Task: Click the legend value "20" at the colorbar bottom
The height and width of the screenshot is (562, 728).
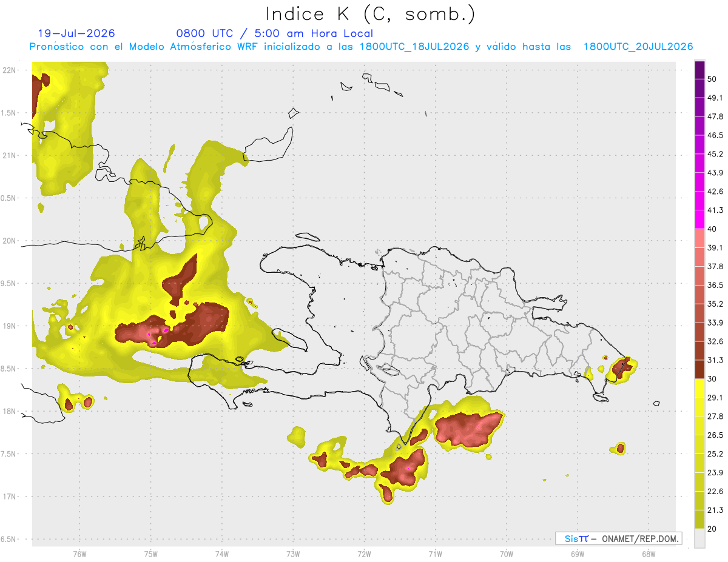Action: click(712, 529)
